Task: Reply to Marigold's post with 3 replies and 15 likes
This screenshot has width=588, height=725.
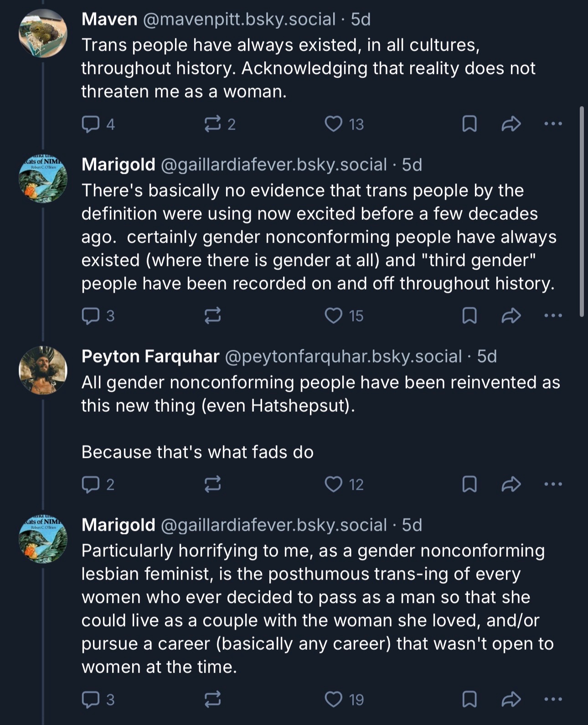Action: point(90,316)
